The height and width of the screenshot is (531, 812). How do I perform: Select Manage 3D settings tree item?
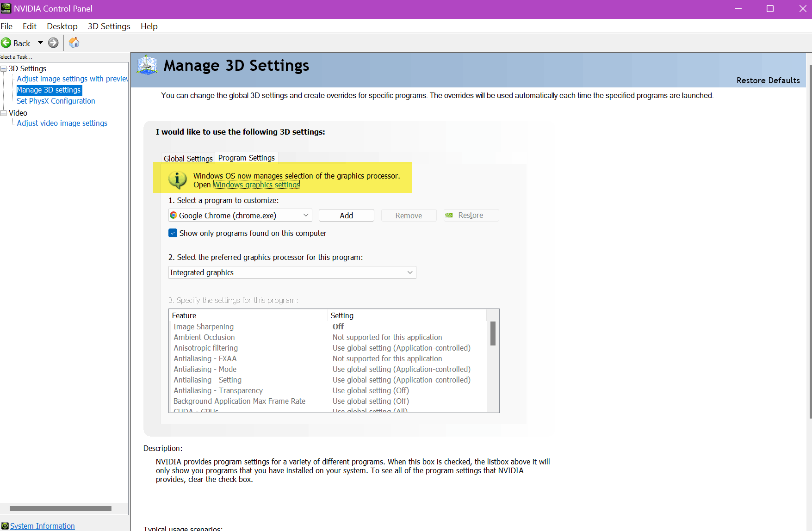pos(49,90)
